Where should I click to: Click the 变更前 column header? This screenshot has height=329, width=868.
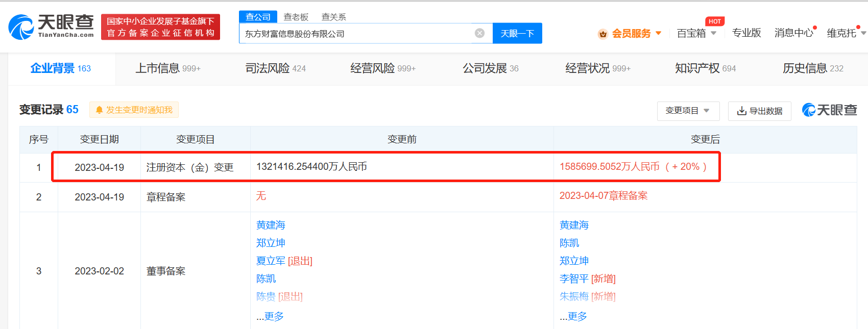point(402,139)
